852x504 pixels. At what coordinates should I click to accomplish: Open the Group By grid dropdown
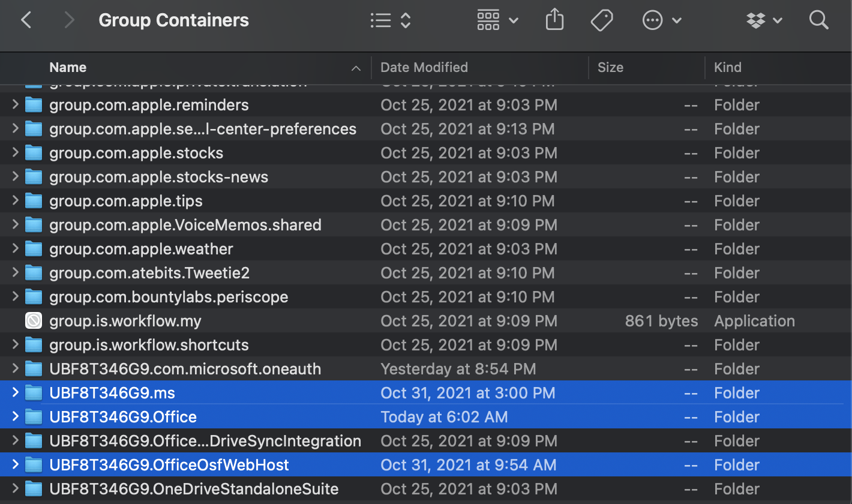pos(497,20)
